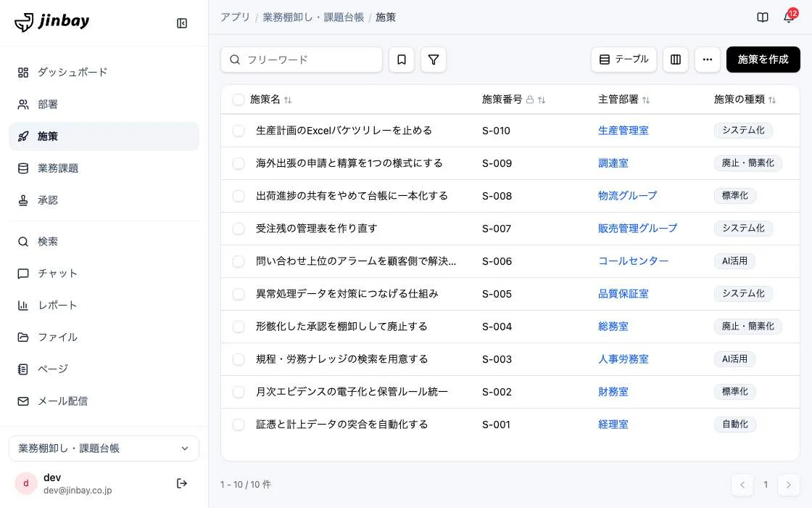
Task: Sort by 施策の種類 column arrows
Action: click(772, 100)
